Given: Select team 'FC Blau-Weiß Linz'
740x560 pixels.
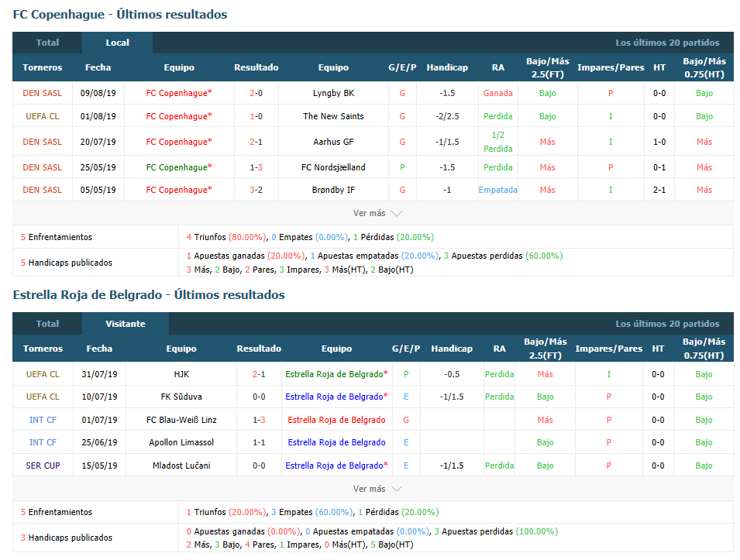Looking at the screenshot, I should (x=181, y=420).
